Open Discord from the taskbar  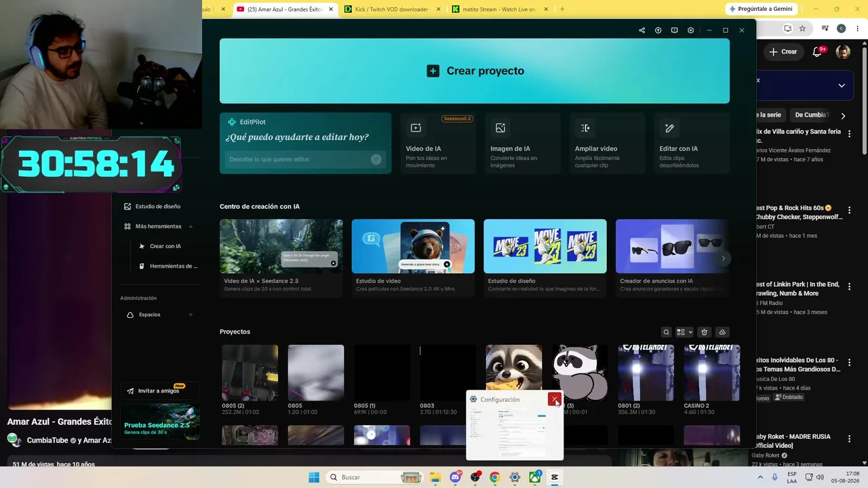click(455, 477)
